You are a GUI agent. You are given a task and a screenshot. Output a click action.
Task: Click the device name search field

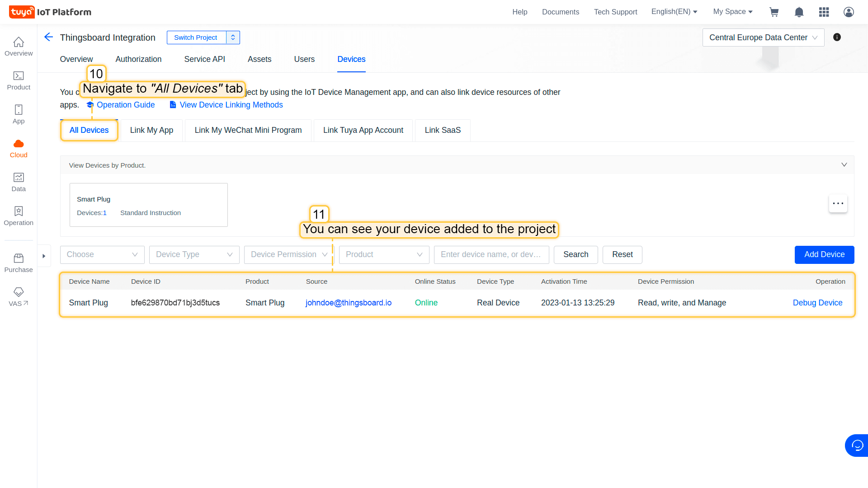[x=491, y=255]
